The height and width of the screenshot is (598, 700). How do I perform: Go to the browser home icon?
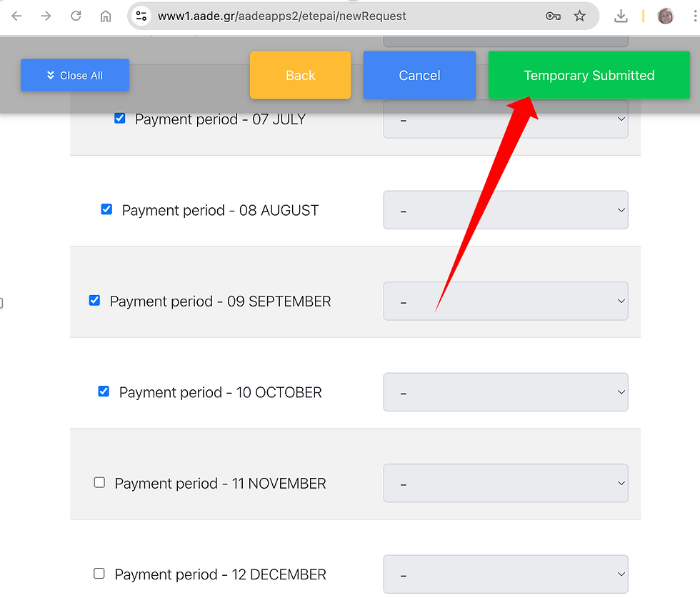106,16
